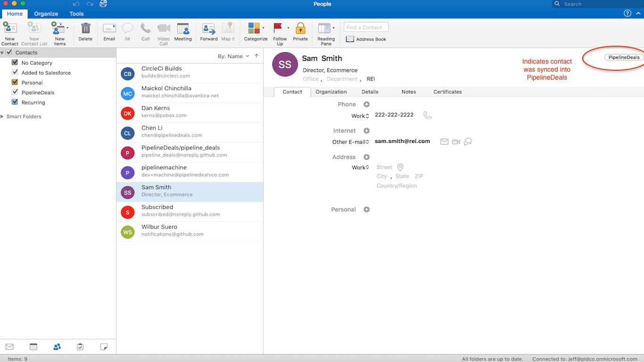Send an Email to the contact
This screenshot has width=644, height=362.
(109, 32)
